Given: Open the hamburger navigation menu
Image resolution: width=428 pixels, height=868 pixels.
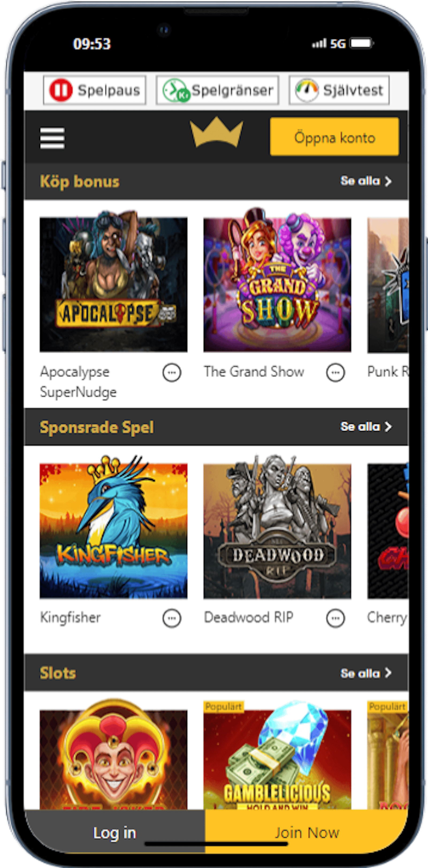Looking at the screenshot, I should coord(52,138).
